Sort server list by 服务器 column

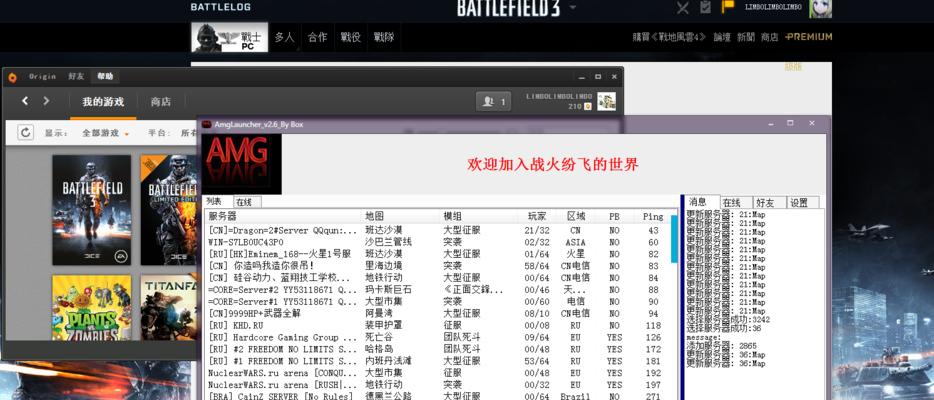pyautogui.click(x=283, y=216)
